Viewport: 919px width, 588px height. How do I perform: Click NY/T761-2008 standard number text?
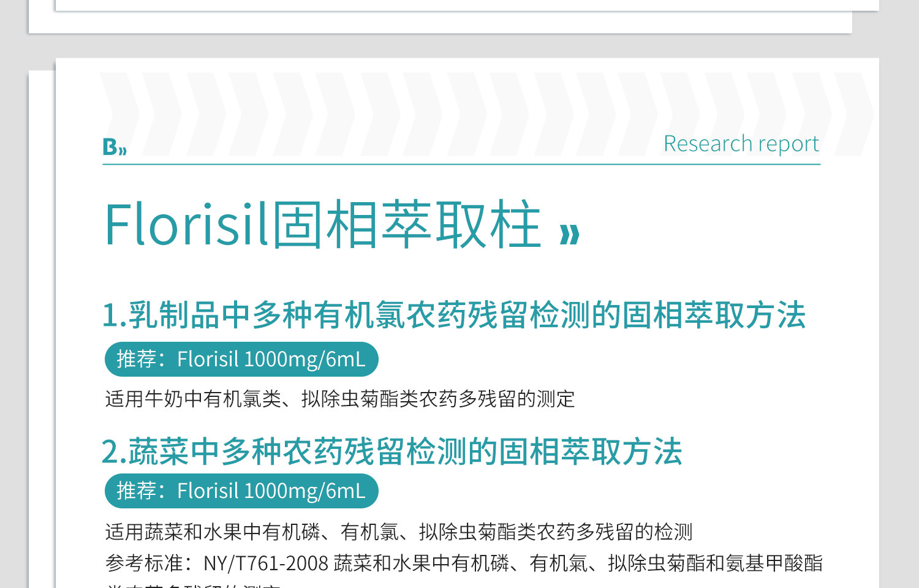[x=266, y=563]
